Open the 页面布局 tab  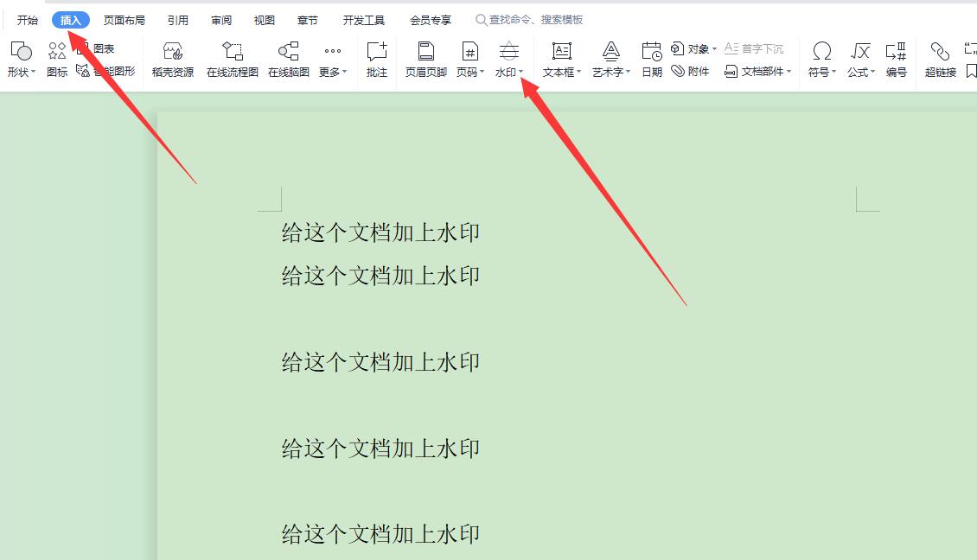point(124,20)
